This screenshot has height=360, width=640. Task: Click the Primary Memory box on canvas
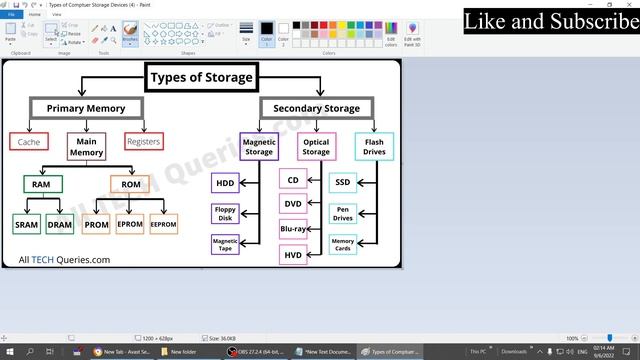click(x=86, y=108)
